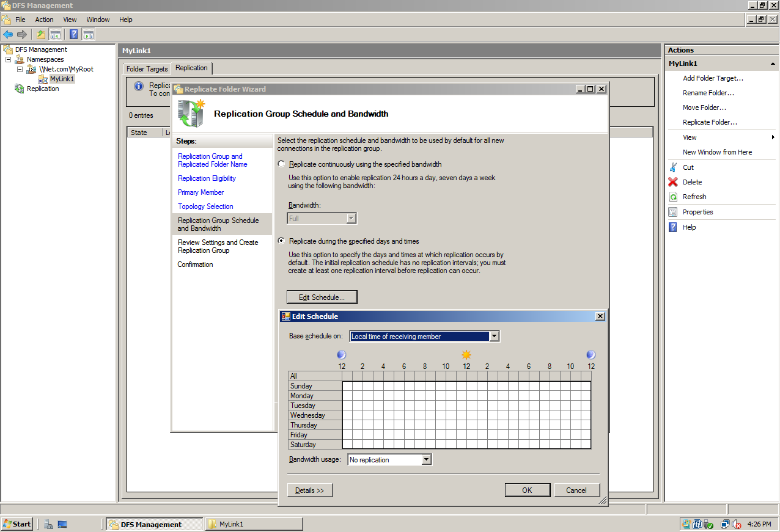Open the Action menu
The width and height of the screenshot is (780, 532).
click(44, 20)
